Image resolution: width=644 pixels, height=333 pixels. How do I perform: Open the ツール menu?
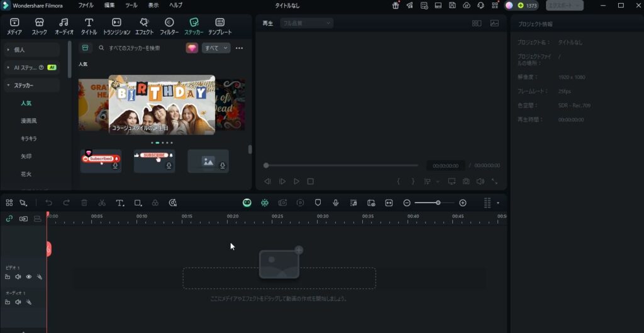(131, 5)
